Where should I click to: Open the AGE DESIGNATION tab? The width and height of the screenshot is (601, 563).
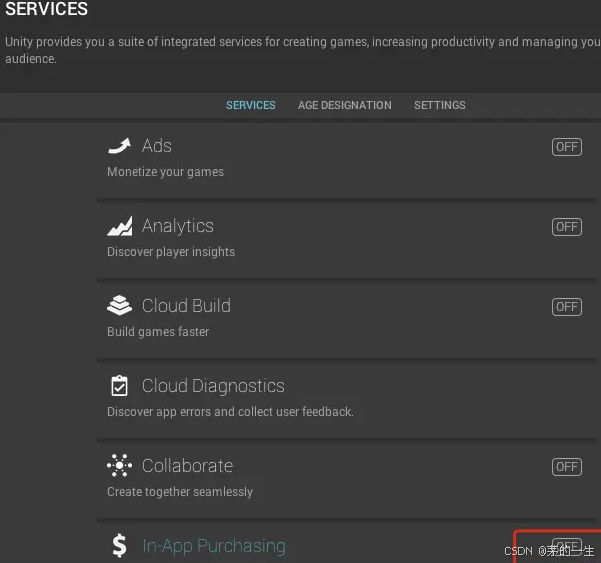point(345,105)
